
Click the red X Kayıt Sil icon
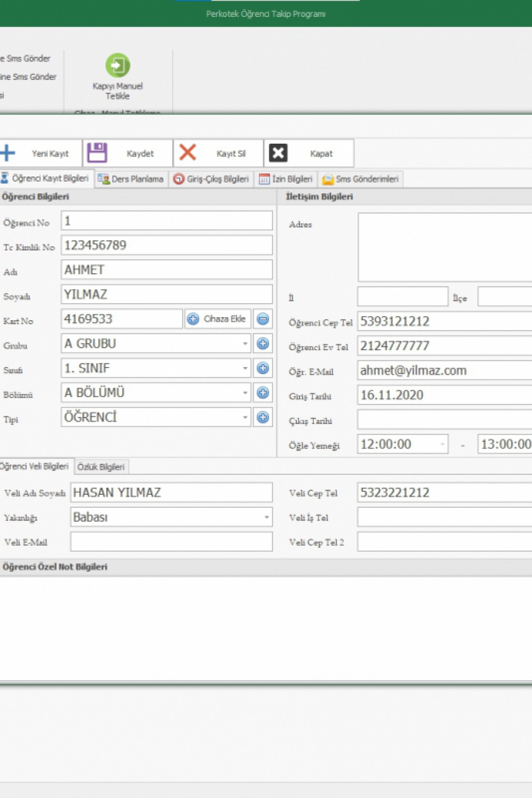188,152
